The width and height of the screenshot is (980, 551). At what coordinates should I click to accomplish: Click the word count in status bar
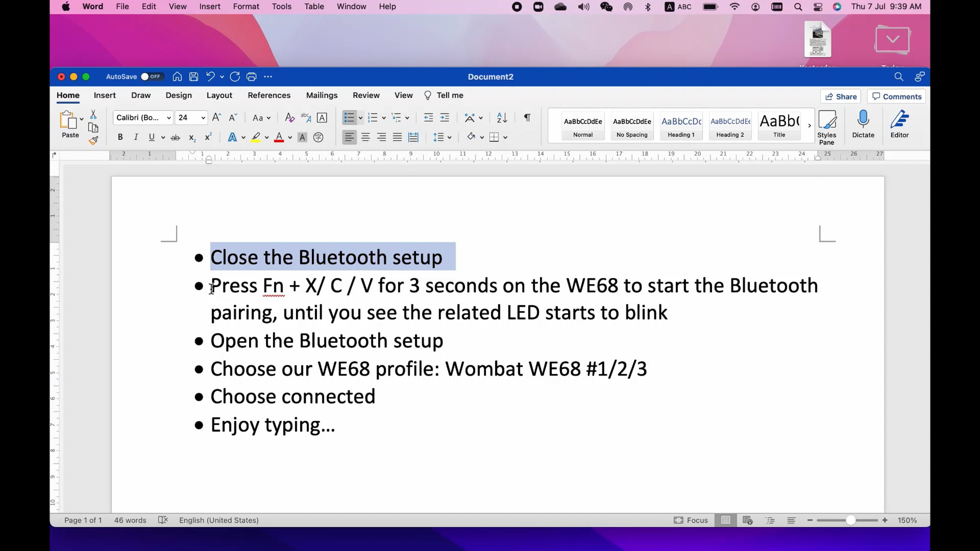[x=130, y=520]
